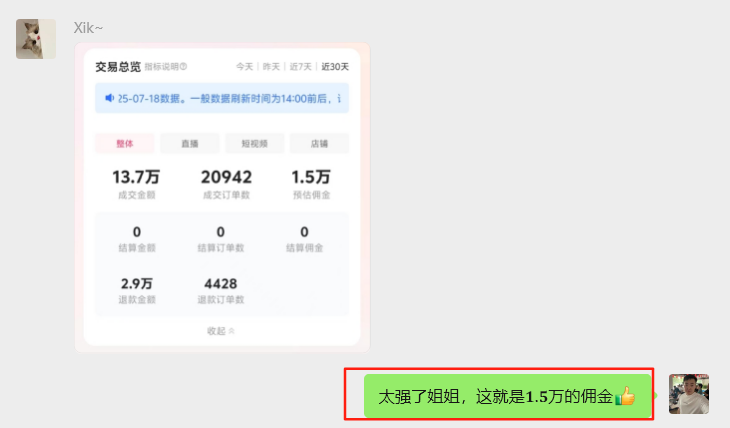Image resolution: width=730 pixels, height=428 pixels.
Task: Click the 指标说明 label
Action: (162, 67)
